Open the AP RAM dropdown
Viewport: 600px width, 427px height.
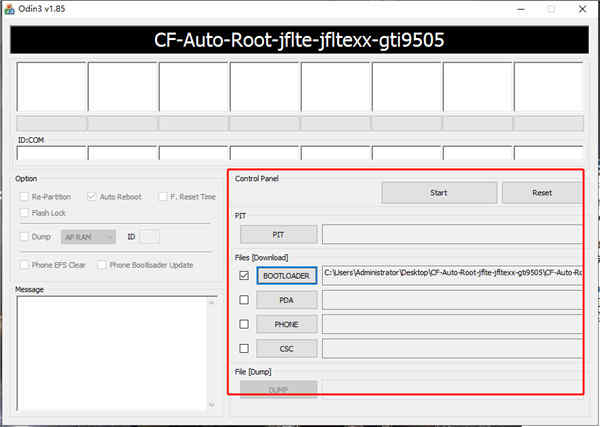point(88,237)
